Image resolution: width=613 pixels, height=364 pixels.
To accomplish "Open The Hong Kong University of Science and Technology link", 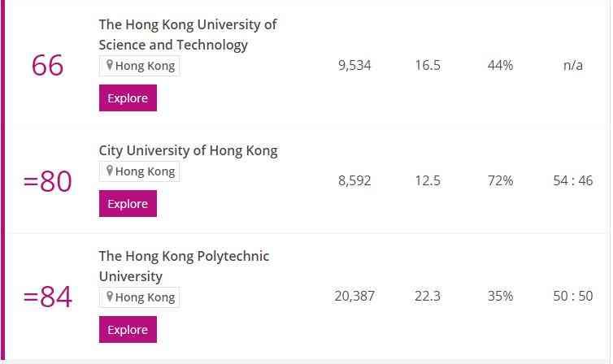I will click(x=188, y=34).
